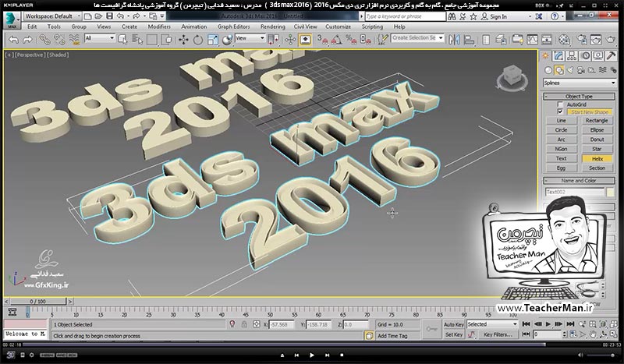Screen dimensions: 624x364
Task: Open the Material Editor icon
Action: 564,40
